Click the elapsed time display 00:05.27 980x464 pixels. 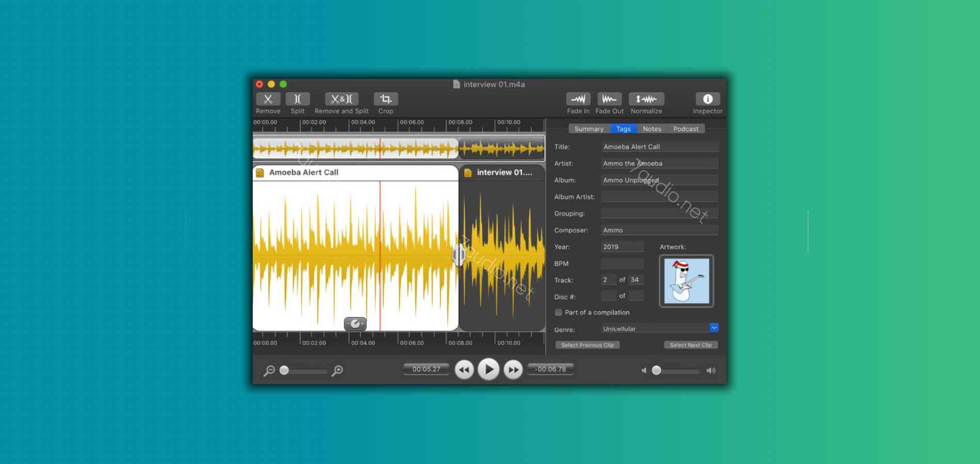[427, 369]
